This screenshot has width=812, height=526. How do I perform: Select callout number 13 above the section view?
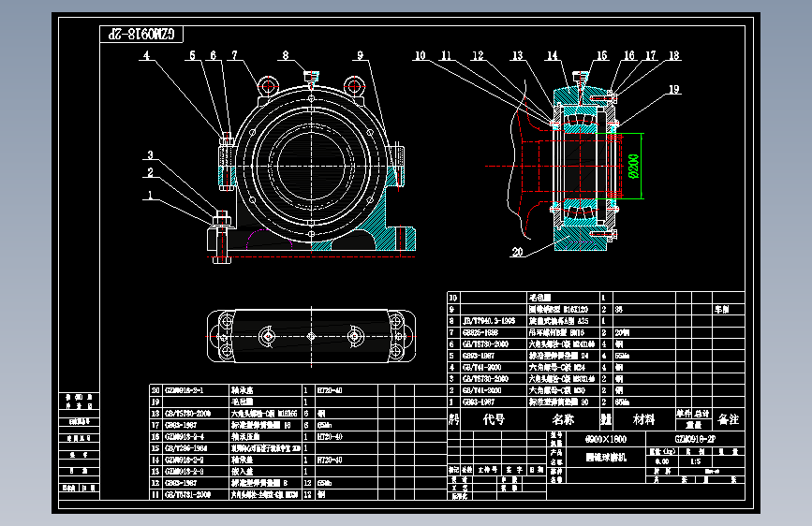(x=517, y=55)
